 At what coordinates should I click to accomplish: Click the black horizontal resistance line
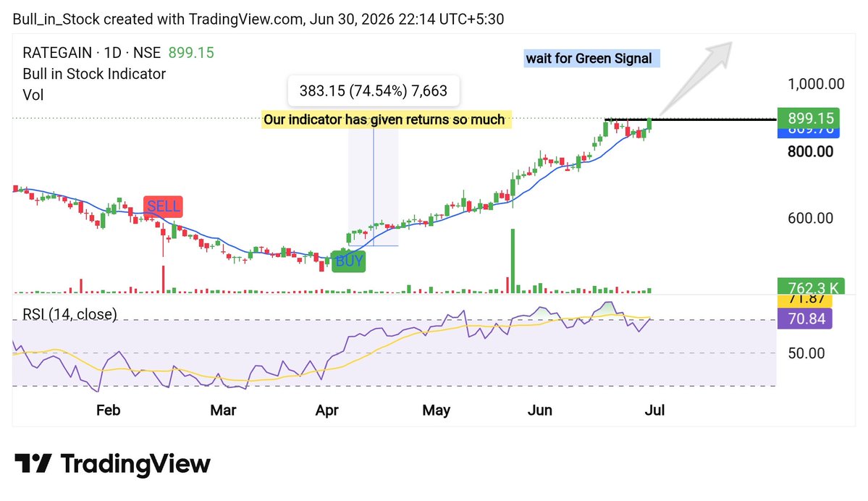(x=691, y=119)
